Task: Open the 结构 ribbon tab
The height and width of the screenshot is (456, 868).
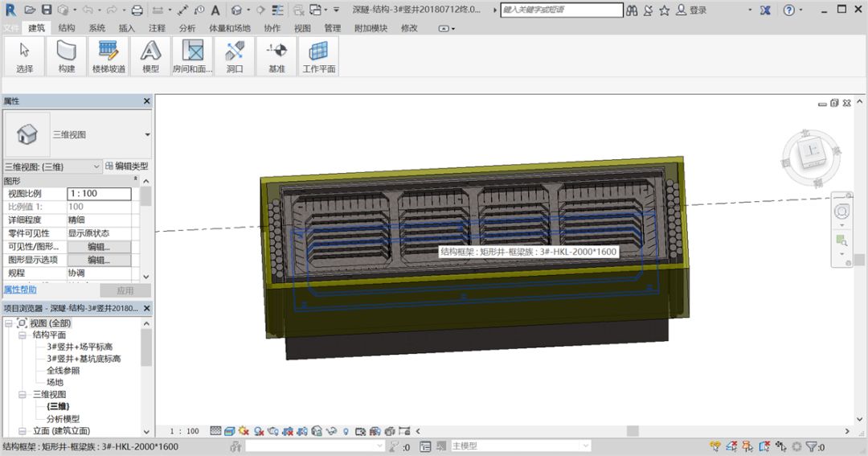Action: 67,27
